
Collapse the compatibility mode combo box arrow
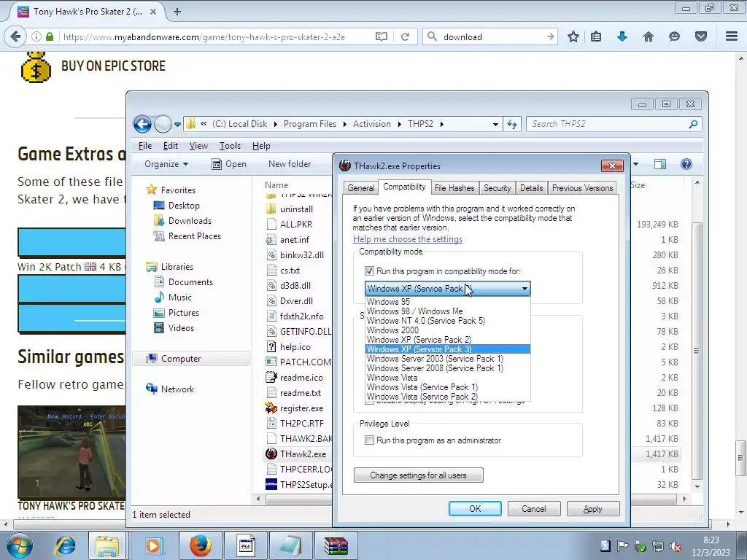[x=525, y=289]
